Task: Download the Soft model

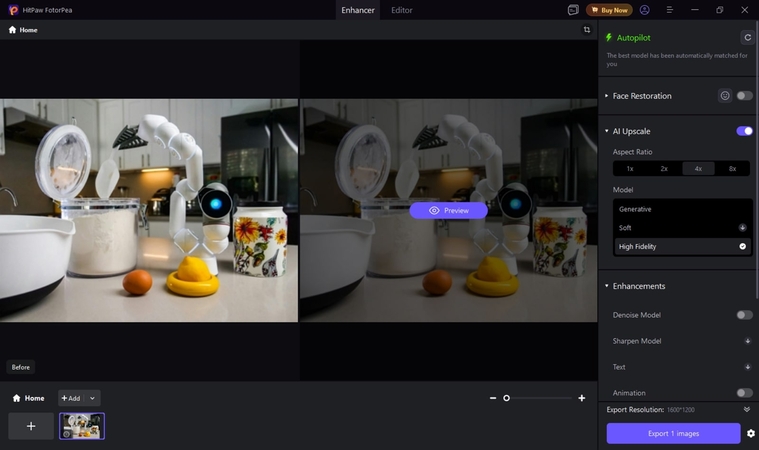Action: (742, 228)
